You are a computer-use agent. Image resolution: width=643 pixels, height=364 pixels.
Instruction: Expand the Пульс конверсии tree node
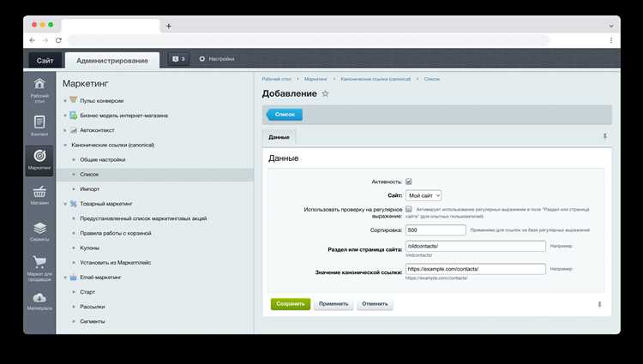point(65,101)
